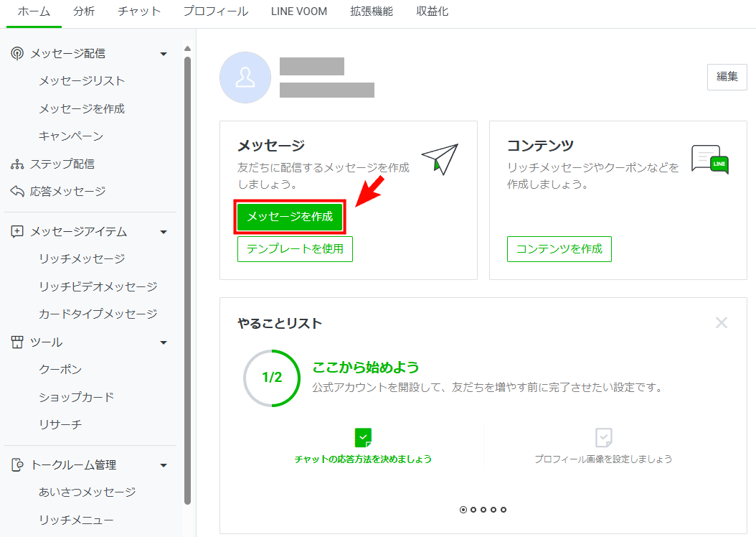Click the step delivery (ステップ配信) icon
Viewport: 756px width, 537px height.
coord(17,164)
